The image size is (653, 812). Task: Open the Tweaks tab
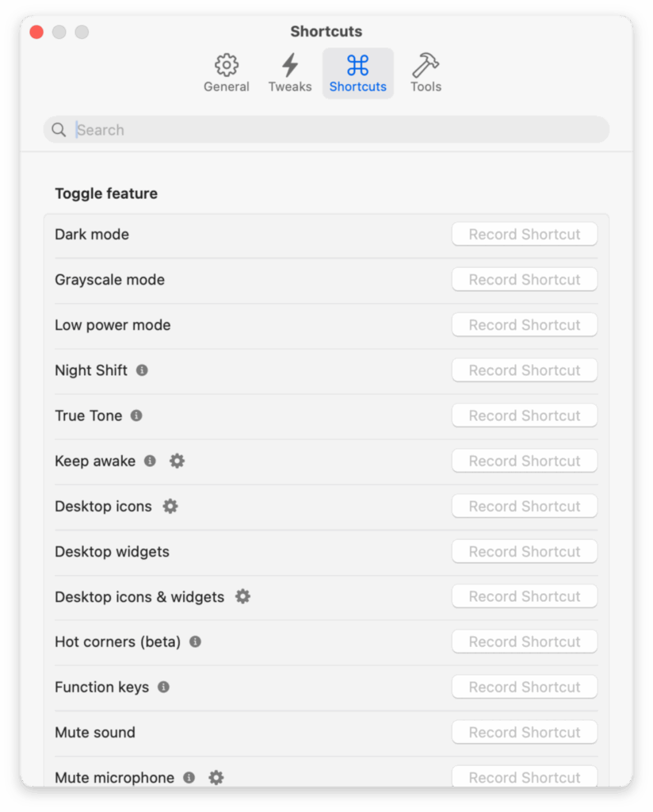coord(290,73)
